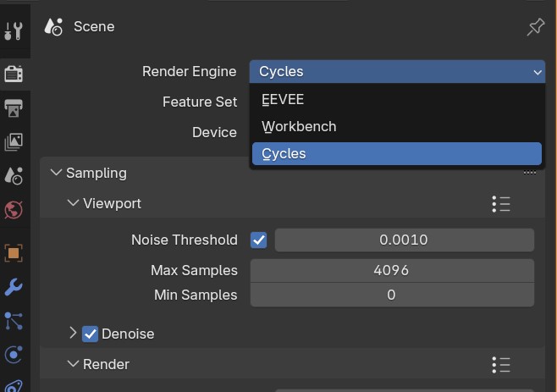Click the pin icon beside Scene

pos(535,27)
